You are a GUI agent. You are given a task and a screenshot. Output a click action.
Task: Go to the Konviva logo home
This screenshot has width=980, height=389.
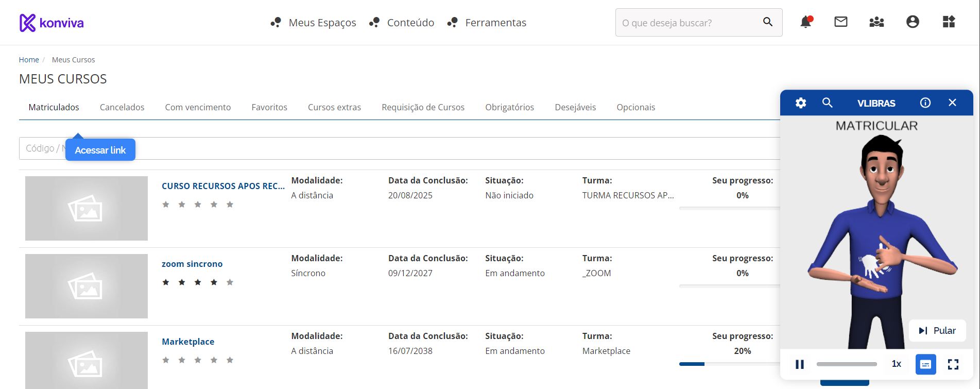pyautogui.click(x=51, y=23)
